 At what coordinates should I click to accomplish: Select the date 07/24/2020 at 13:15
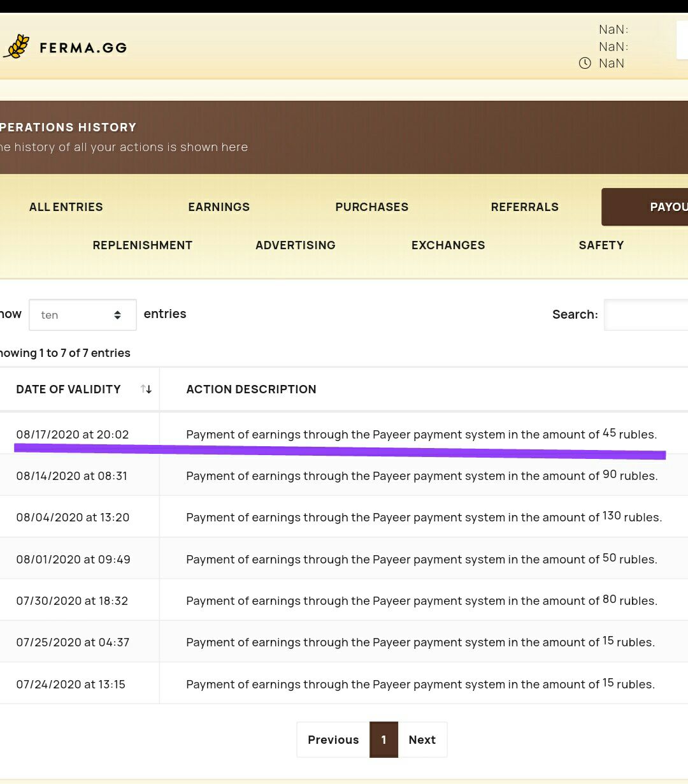point(71,685)
